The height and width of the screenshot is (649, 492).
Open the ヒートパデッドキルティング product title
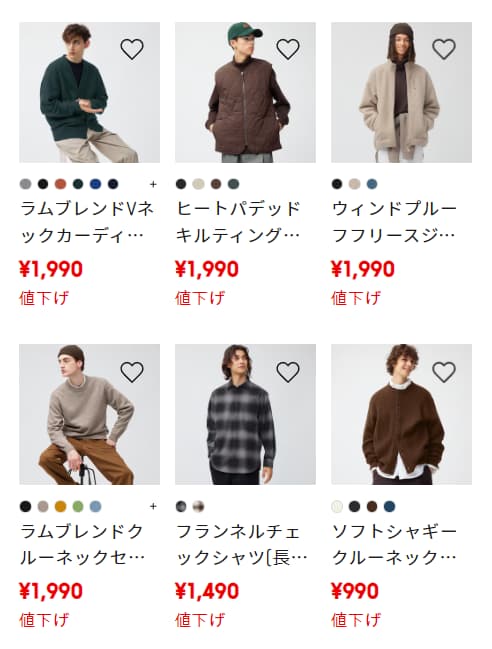pyautogui.click(x=238, y=222)
